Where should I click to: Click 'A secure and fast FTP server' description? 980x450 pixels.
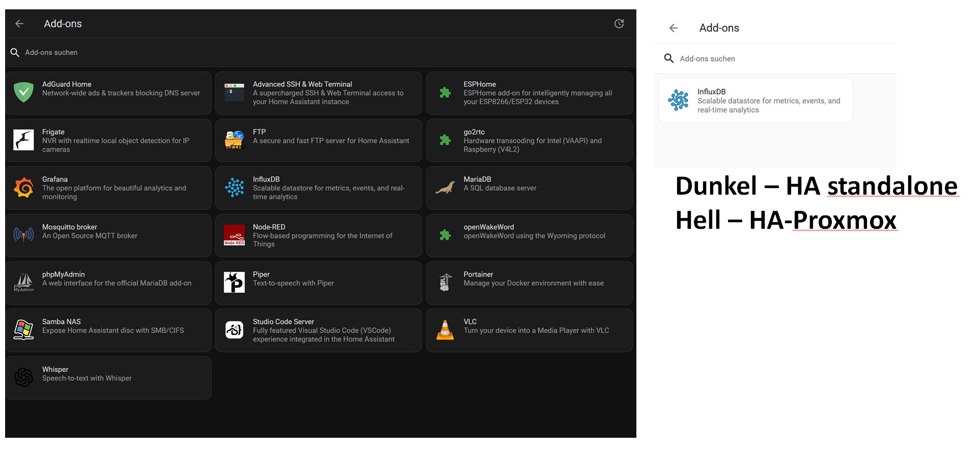pyautogui.click(x=331, y=141)
